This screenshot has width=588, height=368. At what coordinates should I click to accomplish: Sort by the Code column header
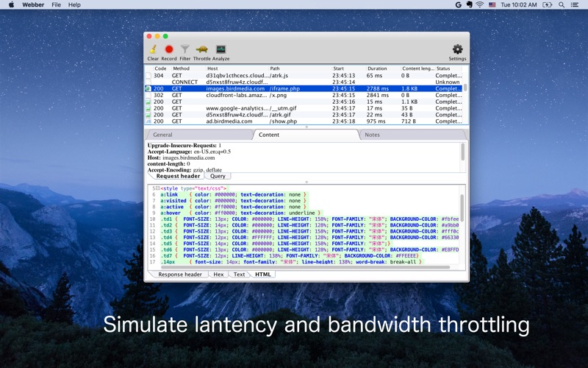[160, 68]
